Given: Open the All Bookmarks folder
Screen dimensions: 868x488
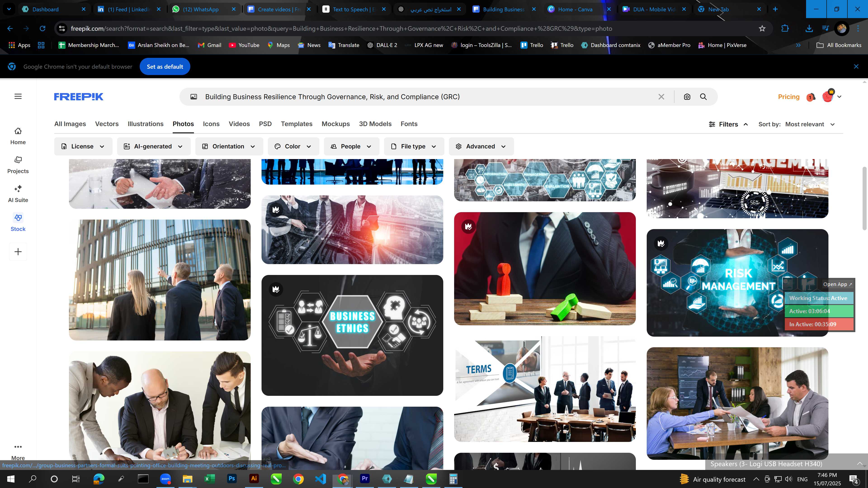Looking at the screenshot, I should click(x=839, y=45).
